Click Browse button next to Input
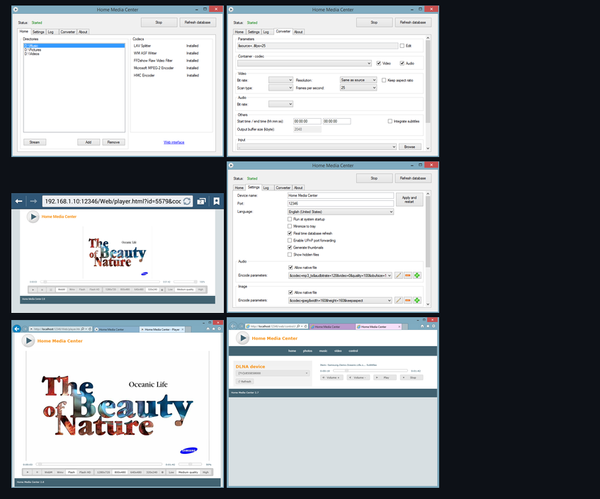 [410, 147]
